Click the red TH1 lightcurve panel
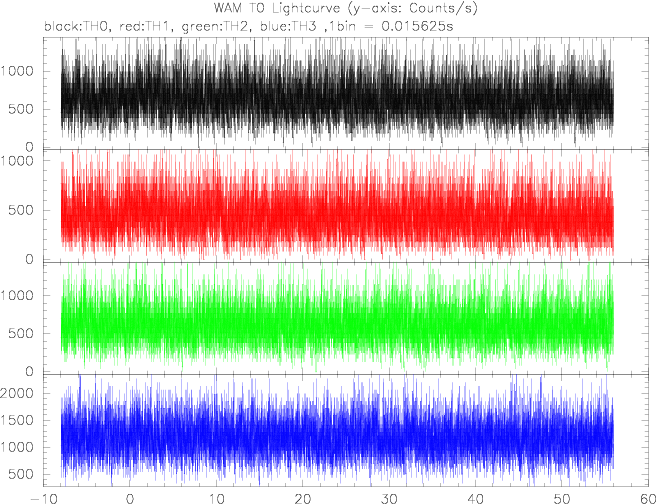 347,206
